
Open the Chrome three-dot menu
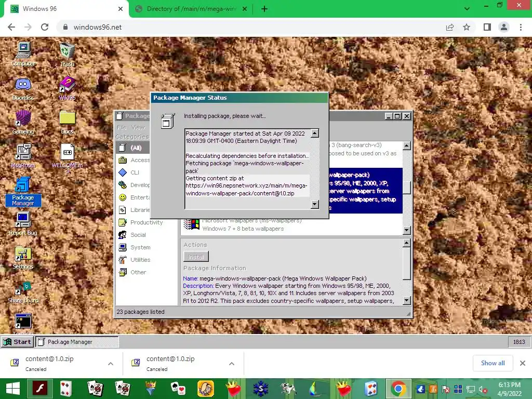[x=521, y=27]
